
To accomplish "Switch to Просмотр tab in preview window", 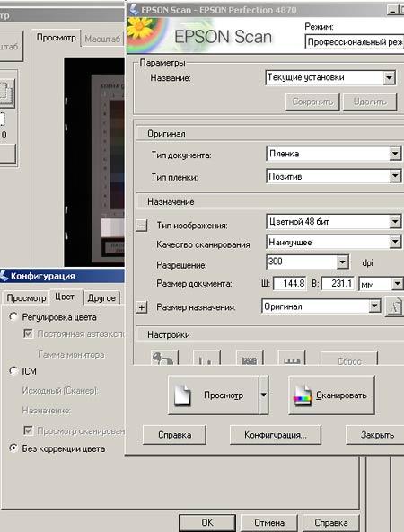I will (x=56, y=38).
